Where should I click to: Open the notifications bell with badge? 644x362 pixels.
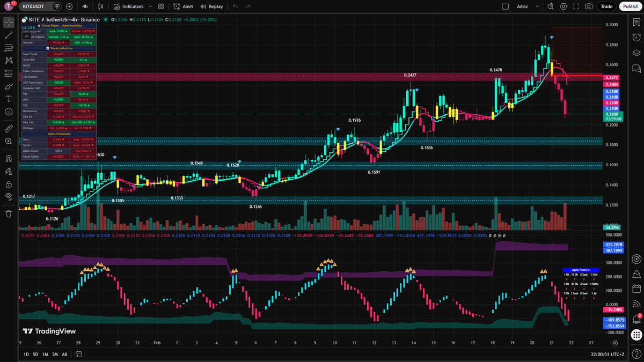click(x=636, y=320)
